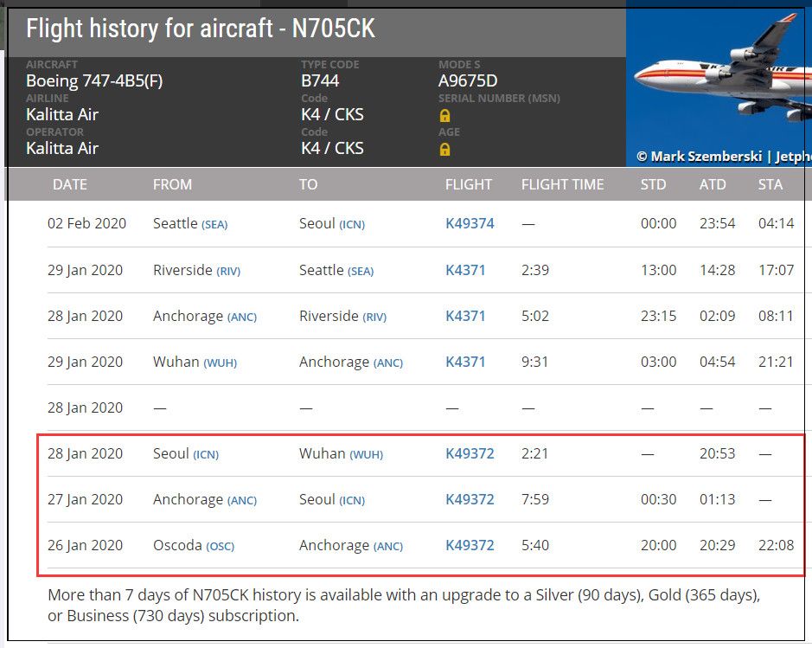Click the ATD column header

pyautogui.click(x=712, y=184)
